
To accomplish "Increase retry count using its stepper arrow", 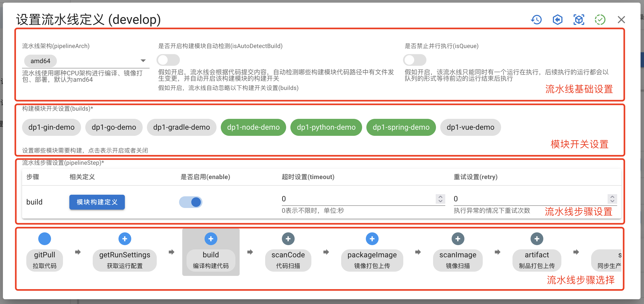I will (x=612, y=197).
